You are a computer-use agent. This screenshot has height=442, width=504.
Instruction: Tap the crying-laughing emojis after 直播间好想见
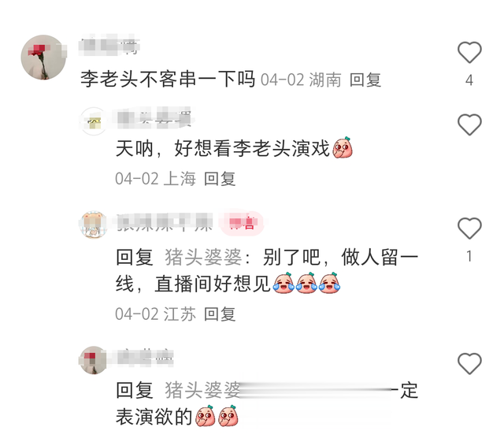(x=306, y=283)
